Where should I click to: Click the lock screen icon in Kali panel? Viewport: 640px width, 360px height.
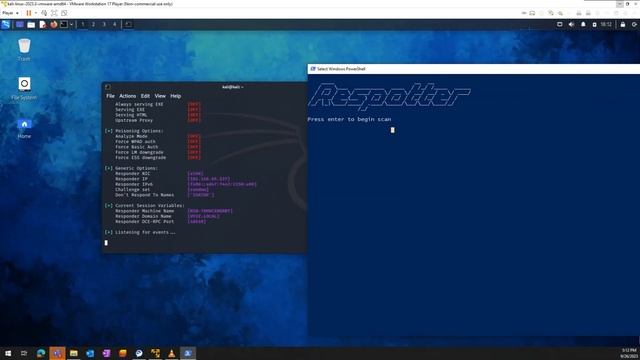click(x=623, y=24)
